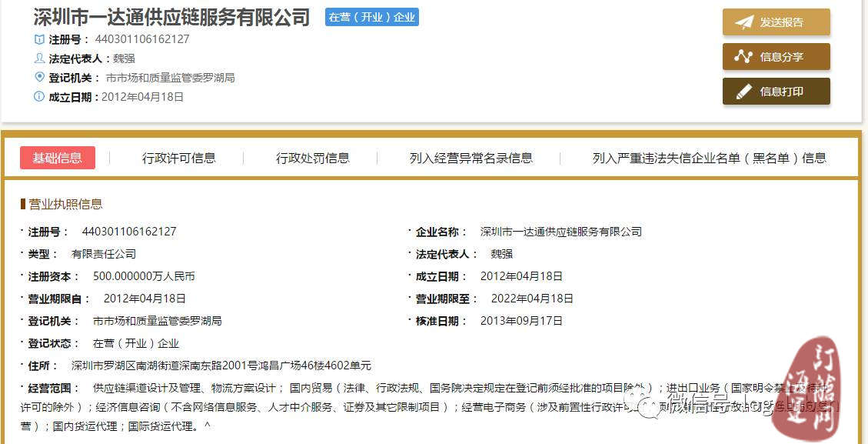868x444 pixels.
Task: Click 魏强 in the license info section
Action: pyautogui.click(x=501, y=254)
